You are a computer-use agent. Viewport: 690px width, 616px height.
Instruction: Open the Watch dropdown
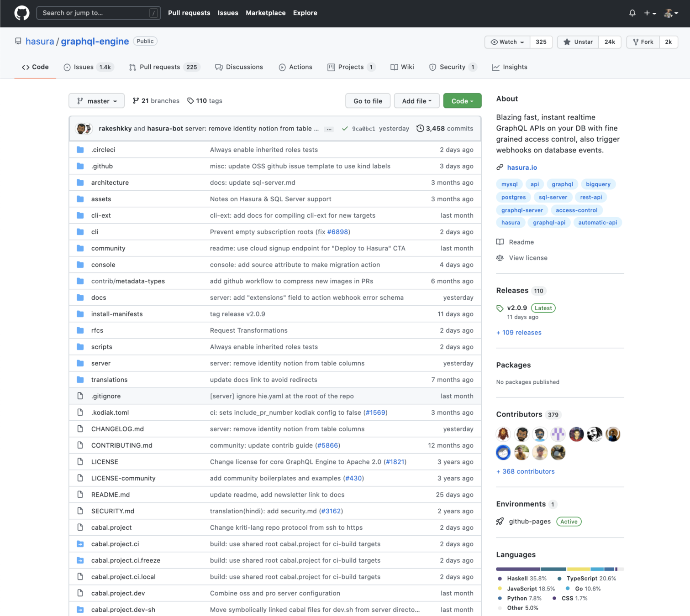point(507,42)
